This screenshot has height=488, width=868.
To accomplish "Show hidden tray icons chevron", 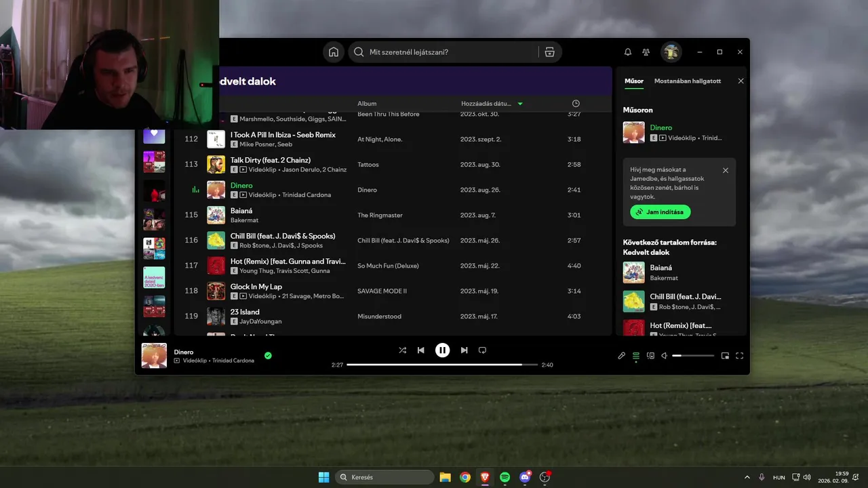I will 747,477.
